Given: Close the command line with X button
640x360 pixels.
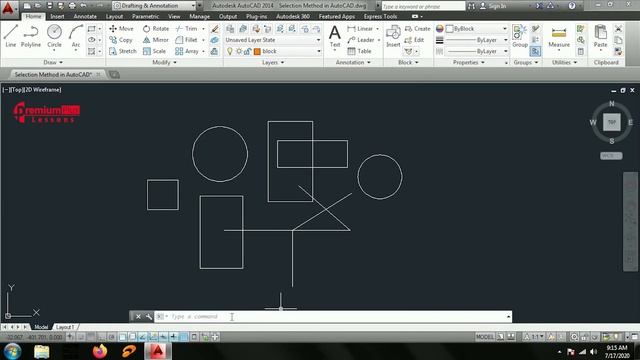Looking at the screenshot, I should 138,316.
